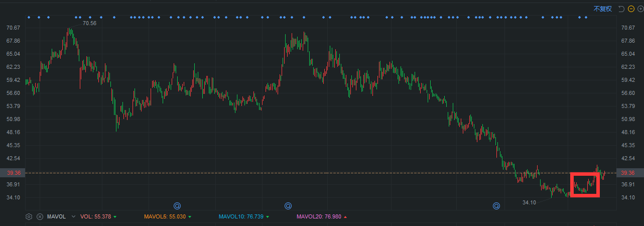Click the 45.35 label on the right price axis
The width and height of the screenshot is (644, 226).
[628, 145]
